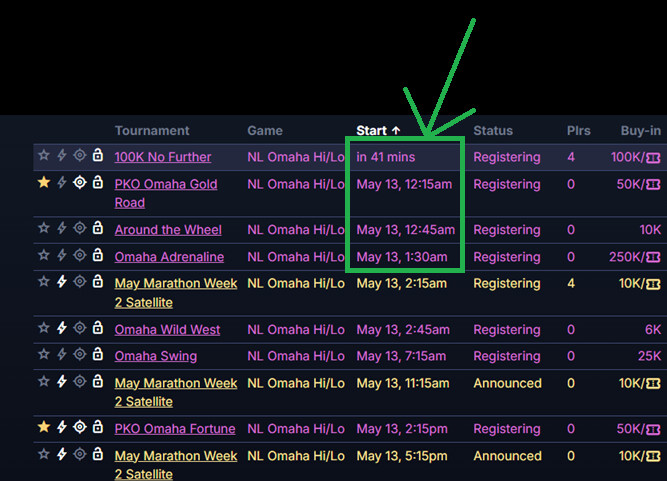The image size is (667, 481).
Task: Click the 'May 13, 7:15am' start cell
Action: coord(401,356)
